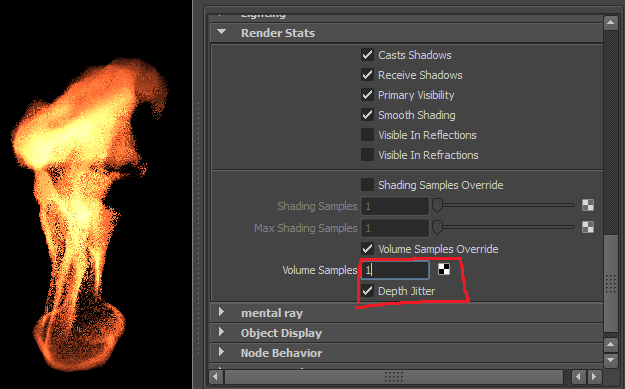Click the vertical scrollbar bottom down arrow
The image size is (625, 389).
611,360
